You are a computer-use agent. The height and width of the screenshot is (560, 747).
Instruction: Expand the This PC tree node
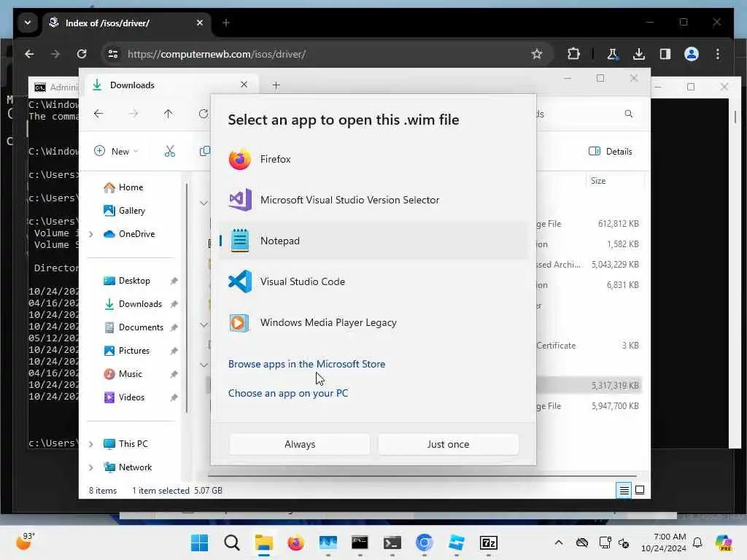pyautogui.click(x=91, y=444)
